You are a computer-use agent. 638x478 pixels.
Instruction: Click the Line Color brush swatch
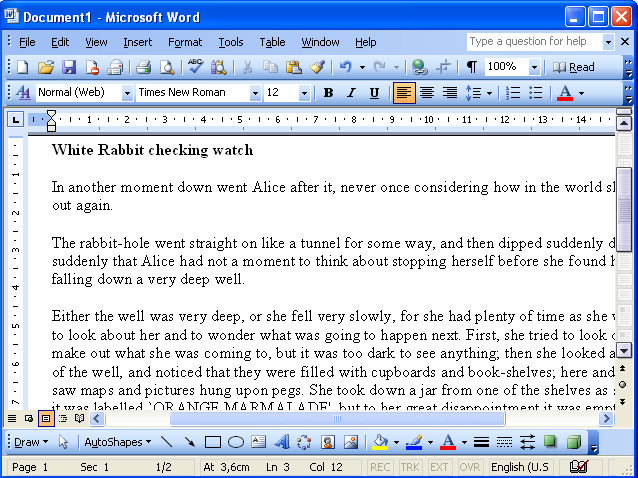pos(414,442)
